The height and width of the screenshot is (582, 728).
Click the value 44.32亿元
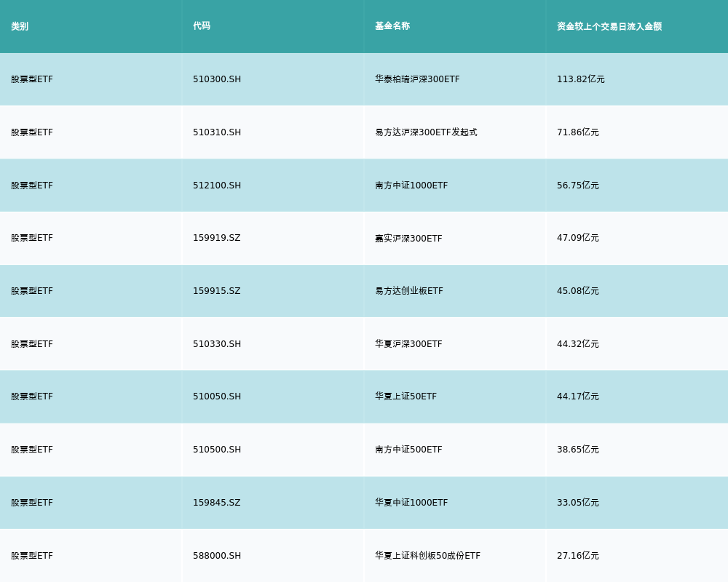pos(577,344)
